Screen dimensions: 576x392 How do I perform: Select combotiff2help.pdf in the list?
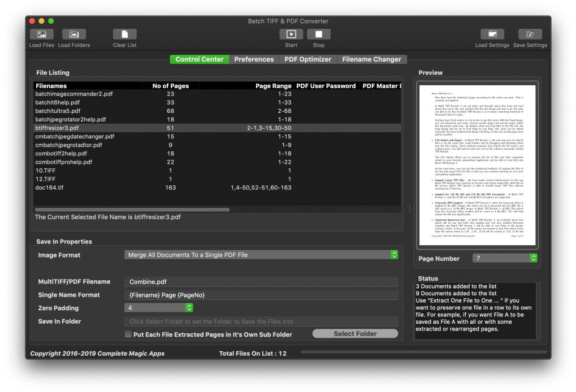pyautogui.click(x=217, y=154)
